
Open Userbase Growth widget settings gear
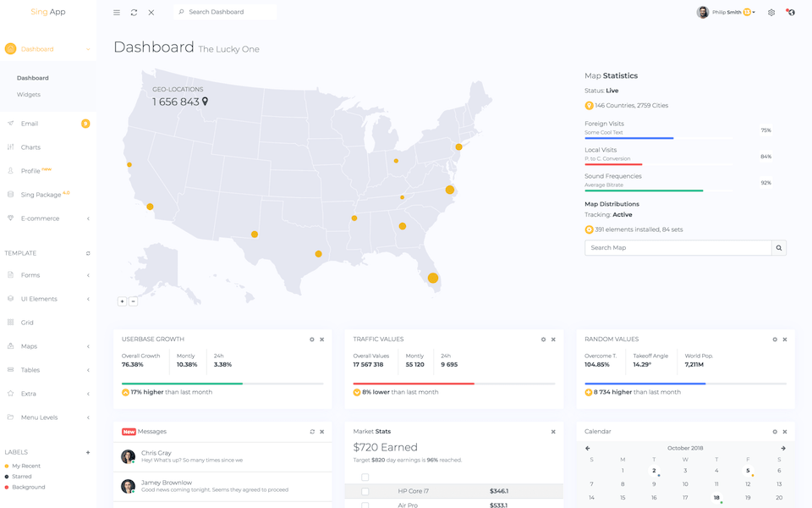pyautogui.click(x=312, y=340)
